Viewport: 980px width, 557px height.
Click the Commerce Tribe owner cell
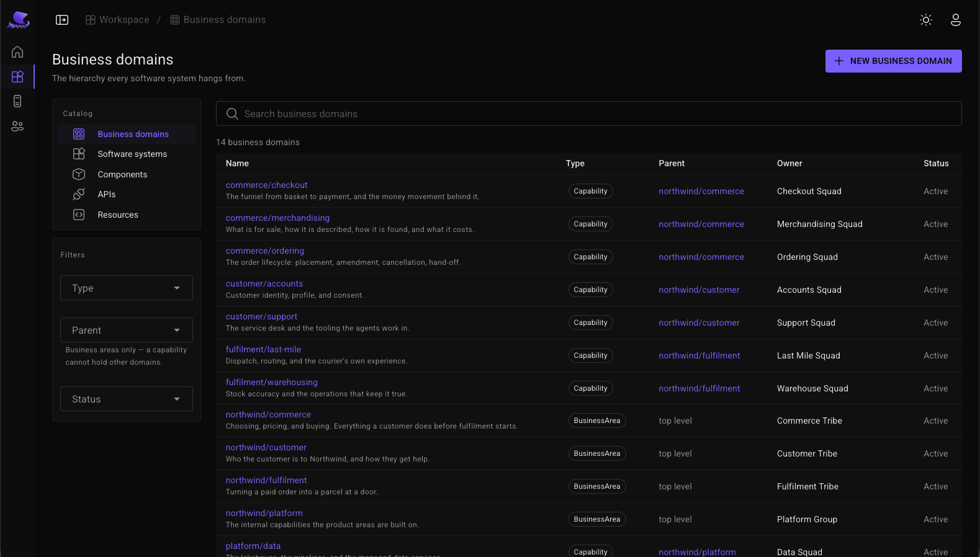[809, 421]
